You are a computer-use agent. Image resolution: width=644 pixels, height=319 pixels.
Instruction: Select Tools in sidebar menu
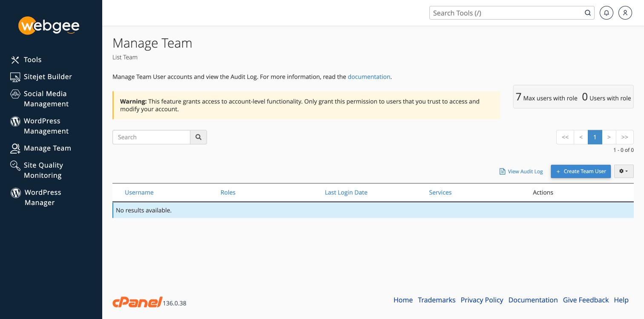click(32, 60)
